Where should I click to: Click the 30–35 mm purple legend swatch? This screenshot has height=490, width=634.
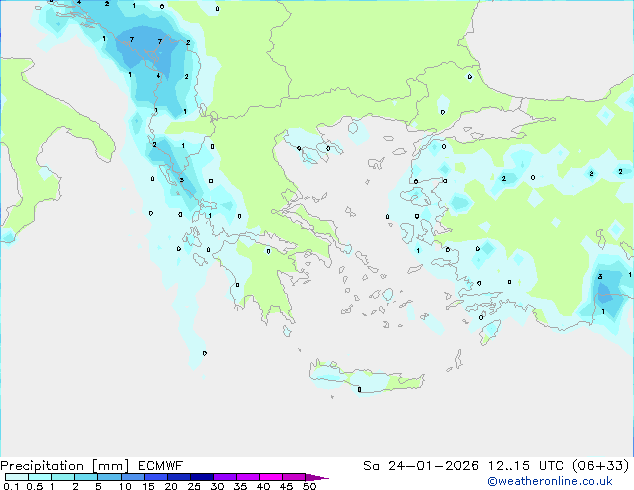(x=224, y=477)
